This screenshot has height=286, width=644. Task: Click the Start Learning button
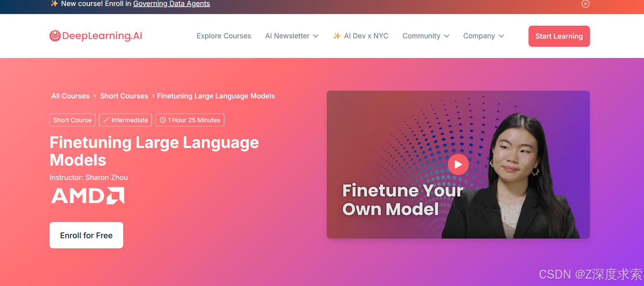[559, 36]
